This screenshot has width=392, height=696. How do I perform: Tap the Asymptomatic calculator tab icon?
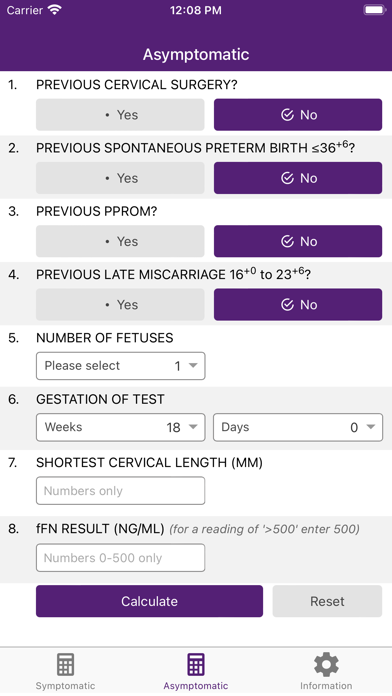pos(196,664)
